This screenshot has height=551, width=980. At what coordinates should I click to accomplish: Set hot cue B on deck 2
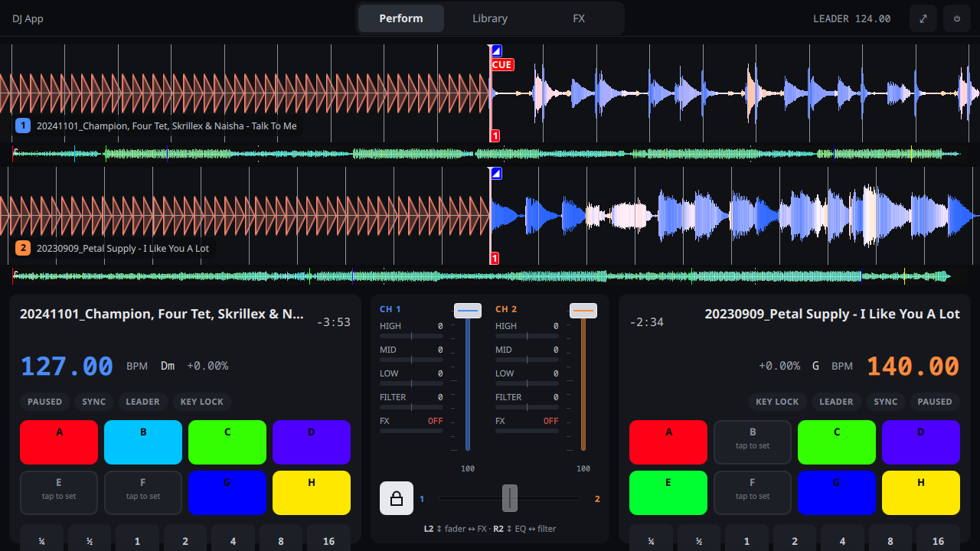tap(753, 442)
